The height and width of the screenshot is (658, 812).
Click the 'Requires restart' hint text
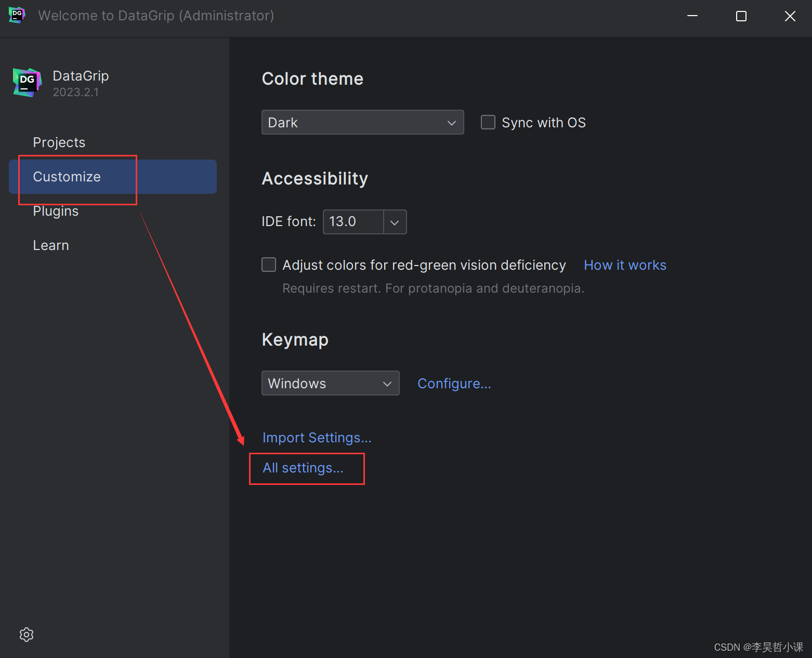click(433, 288)
